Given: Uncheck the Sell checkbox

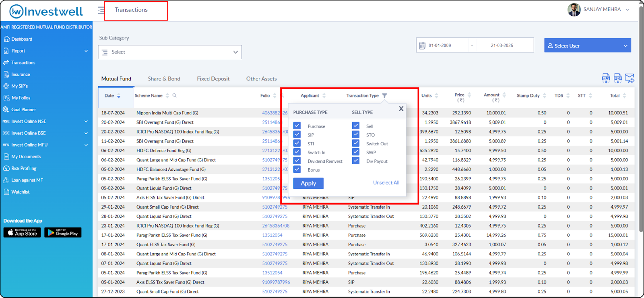Looking at the screenshot, I should 356,126.
